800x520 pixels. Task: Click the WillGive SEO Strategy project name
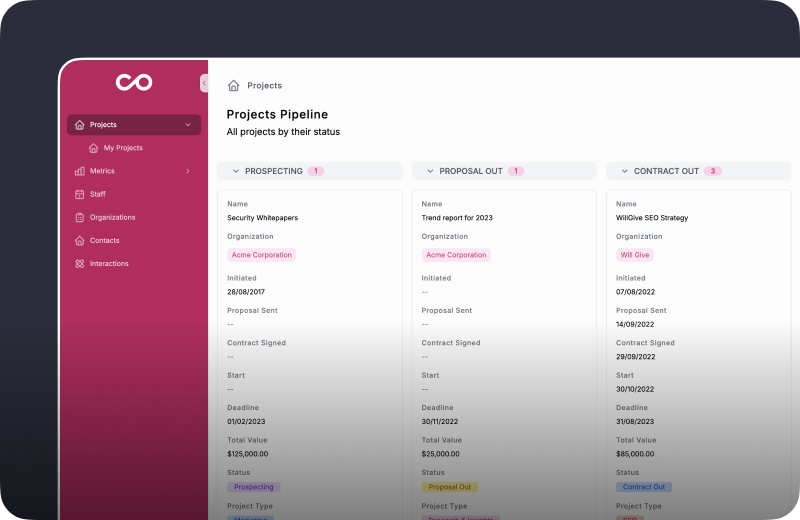click(652, 218)
